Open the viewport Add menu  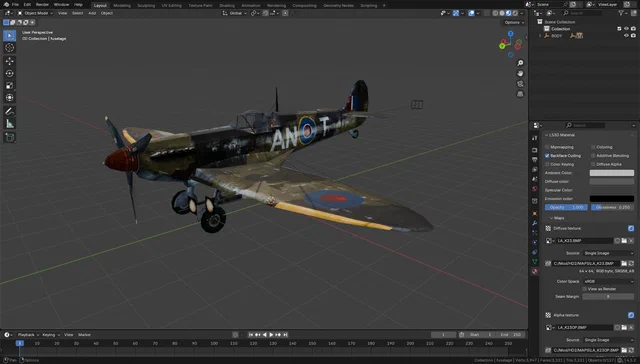[x=92, y=13]
